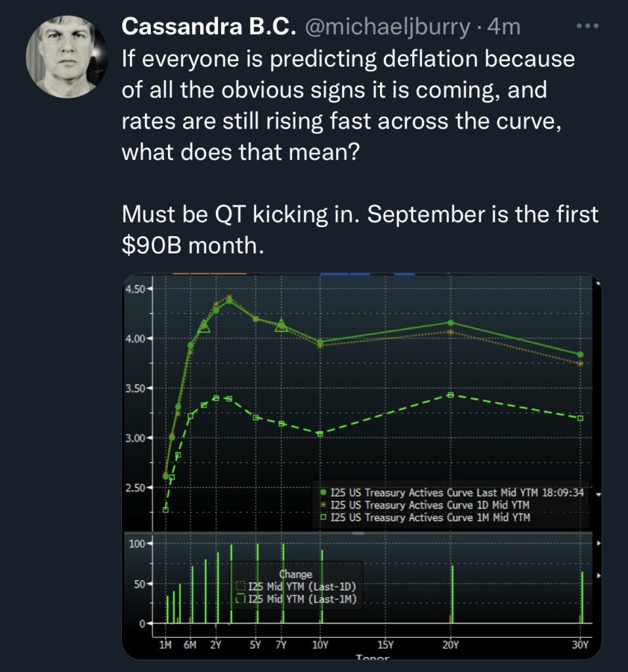Click the 30Y label on the tenor axis
Screen dimensions: 628x672
tap(580, 645)
